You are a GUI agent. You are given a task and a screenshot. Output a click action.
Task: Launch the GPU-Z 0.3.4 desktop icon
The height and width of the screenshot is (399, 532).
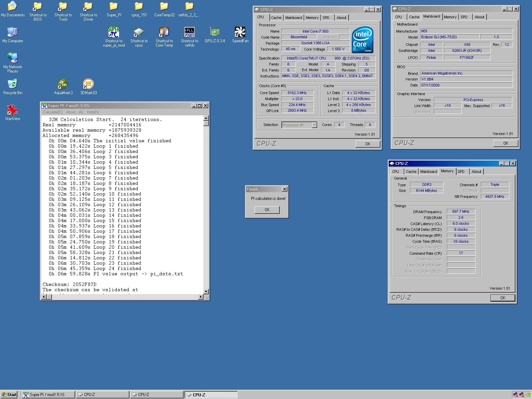[215, 35]
